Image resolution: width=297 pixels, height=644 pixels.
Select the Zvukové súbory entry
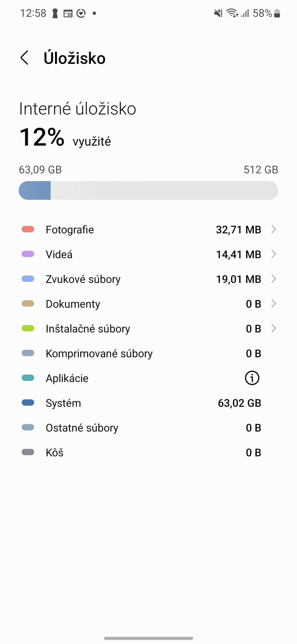coord(83,279)
